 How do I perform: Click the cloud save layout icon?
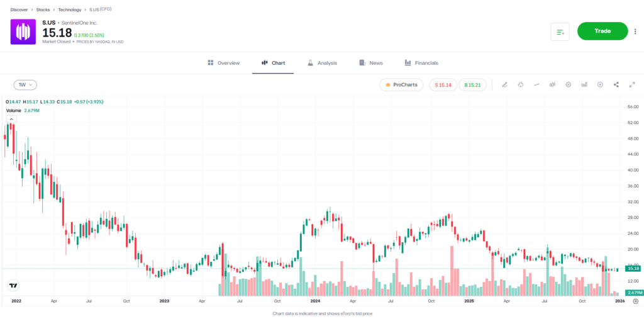521,84
